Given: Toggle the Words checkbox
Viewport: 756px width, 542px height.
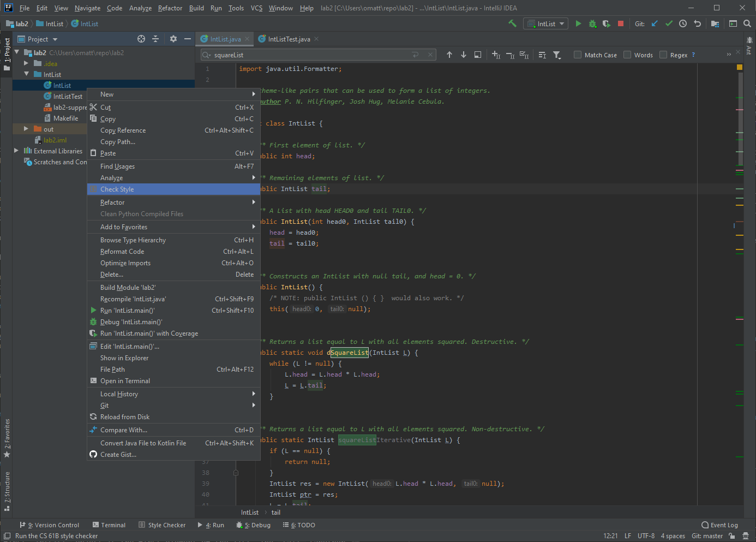Looking at the screenshot, I should [627, 55].
